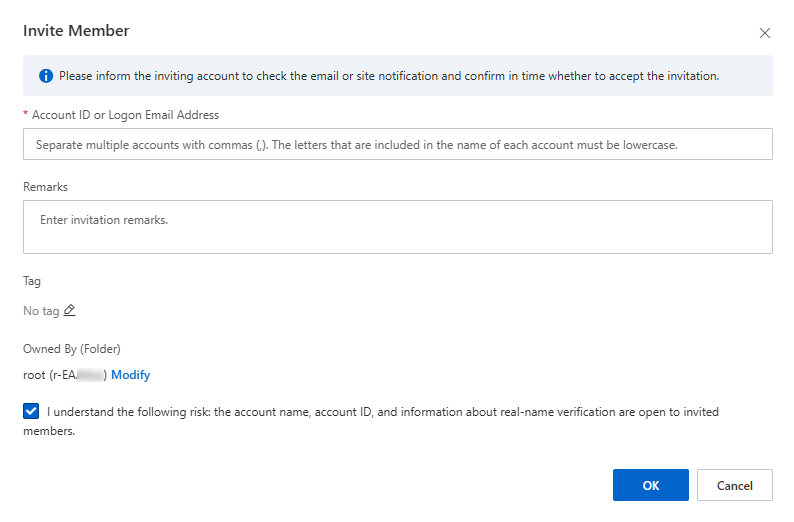794x522 pixels.
Task: Click the Modify folder link
Action: pyautogui.click(x=130, y=375)
